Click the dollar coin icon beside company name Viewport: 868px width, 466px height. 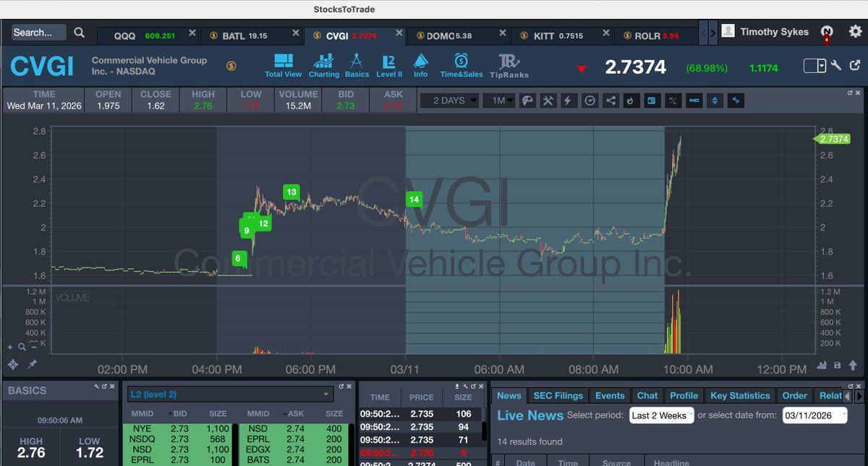[x=231, y=66]
